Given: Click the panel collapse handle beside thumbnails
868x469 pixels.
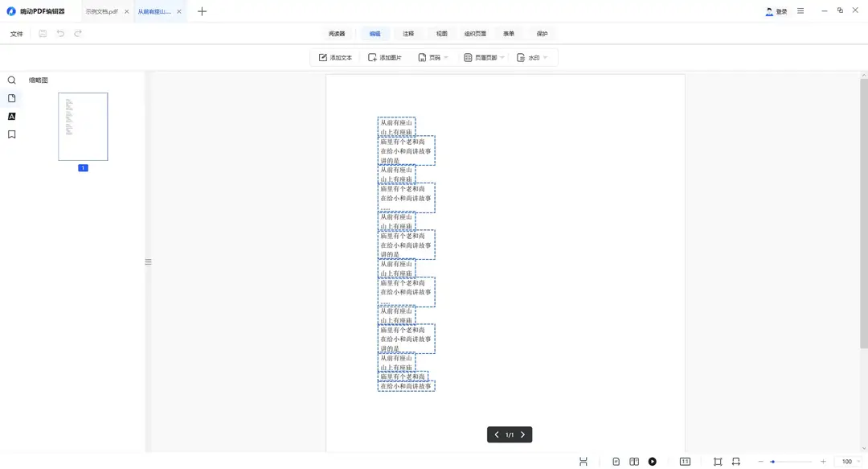Looking at the screenshot, I should (148, 261).
